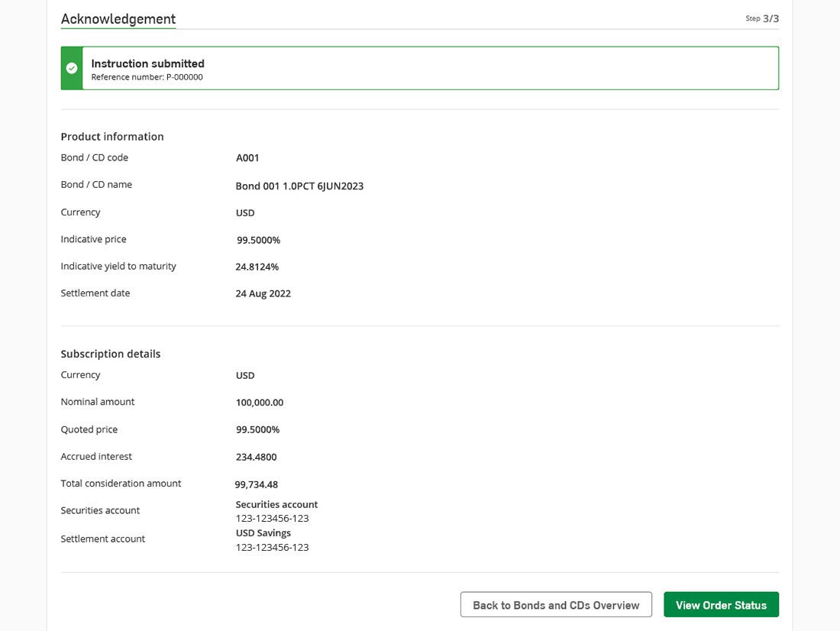Image resolution: width=840 pixels, height=631 pixels.
Task: Select total consideration 99,734.48
Action: pos(256,484)
